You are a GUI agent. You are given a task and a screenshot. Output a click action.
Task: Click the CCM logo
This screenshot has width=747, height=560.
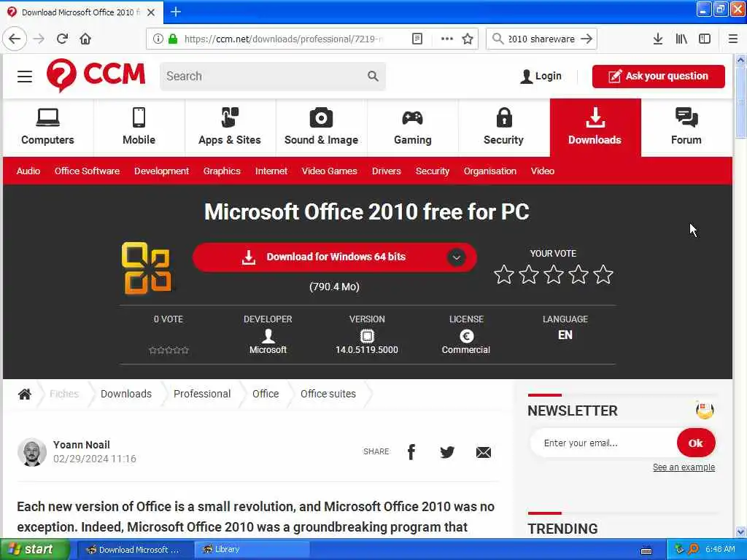coord(96,75)
